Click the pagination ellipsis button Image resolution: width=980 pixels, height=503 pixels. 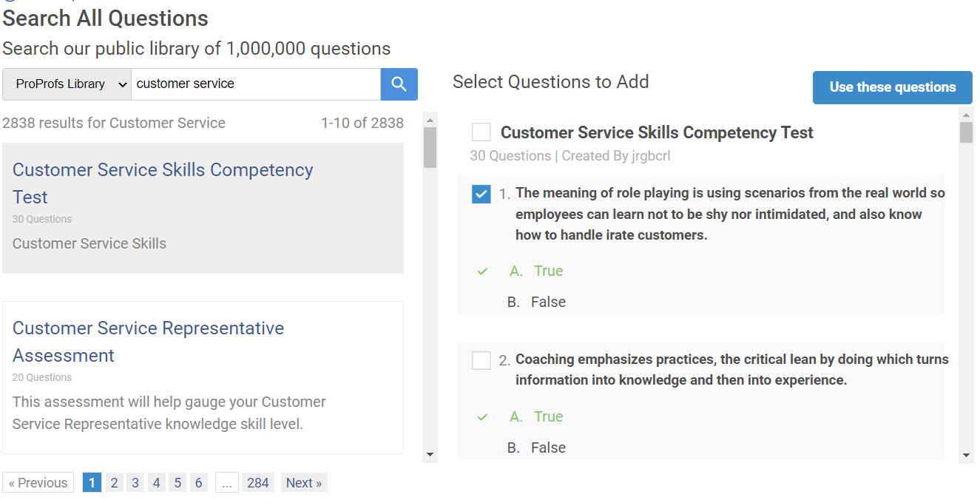click(227, 483)
